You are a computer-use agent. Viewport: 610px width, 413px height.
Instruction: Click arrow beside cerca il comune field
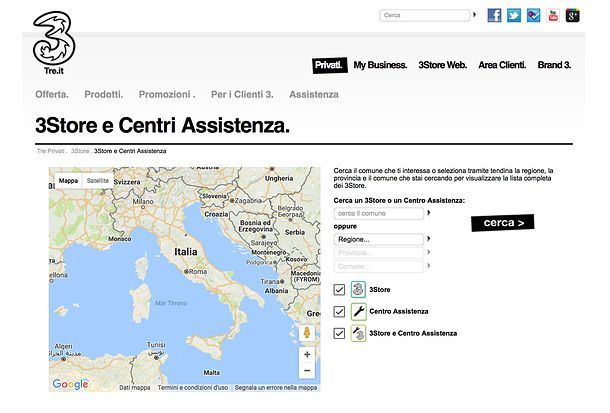coord(428,213)
